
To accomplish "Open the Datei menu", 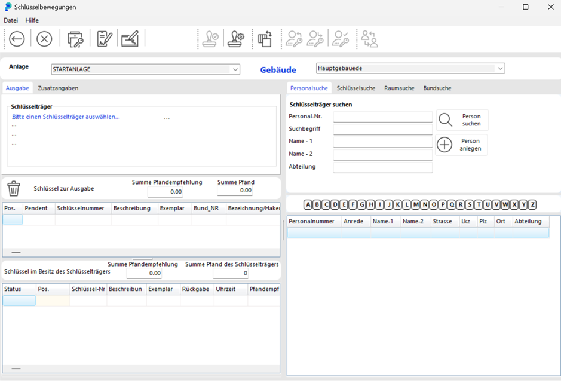I will (11, 20).
